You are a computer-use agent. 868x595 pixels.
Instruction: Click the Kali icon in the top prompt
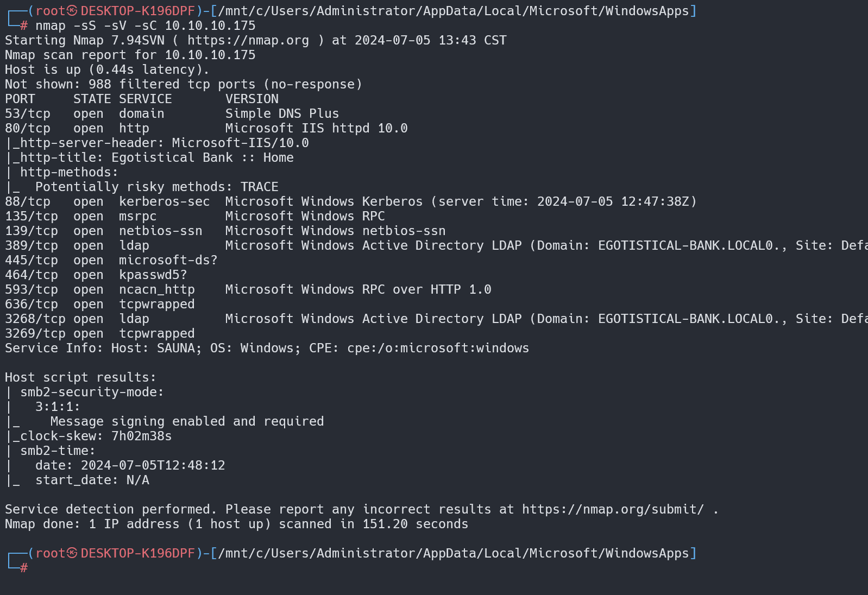[72, 11]
